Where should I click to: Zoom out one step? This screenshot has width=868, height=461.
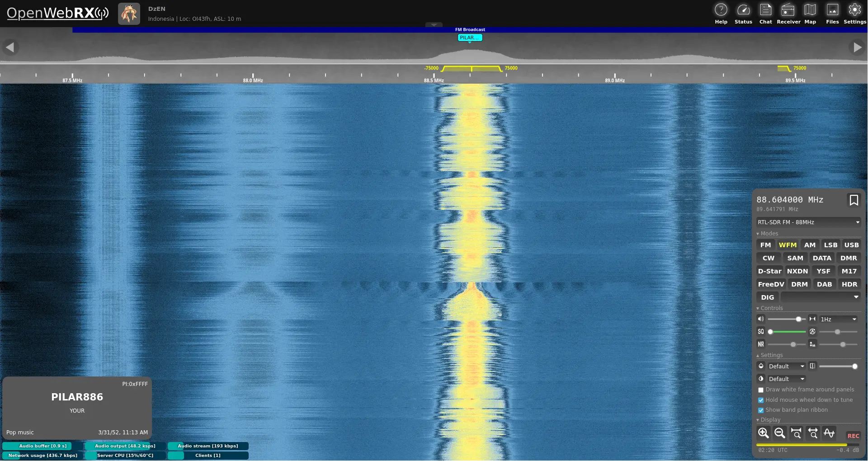[x=780, y=433]
